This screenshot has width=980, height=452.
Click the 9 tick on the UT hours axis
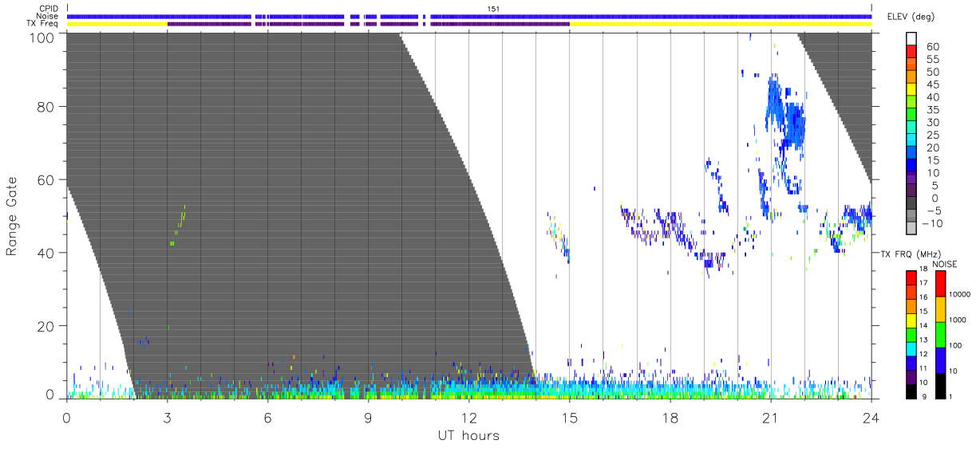click(369, 417)
